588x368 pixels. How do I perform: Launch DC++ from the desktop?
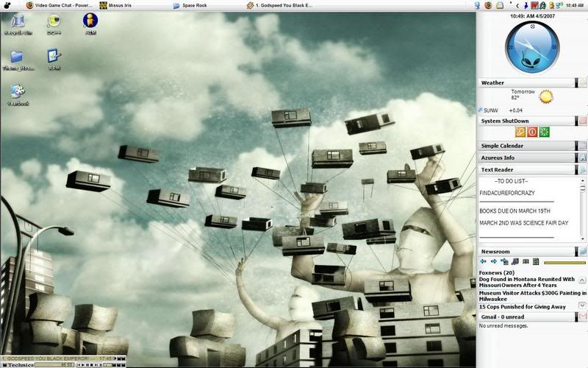(x=54, y=24)
